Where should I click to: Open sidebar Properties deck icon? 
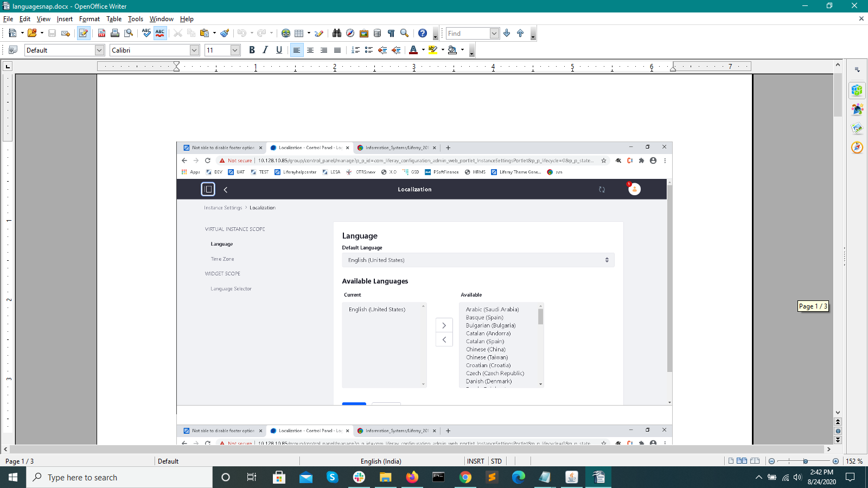(x=857, y=90)
